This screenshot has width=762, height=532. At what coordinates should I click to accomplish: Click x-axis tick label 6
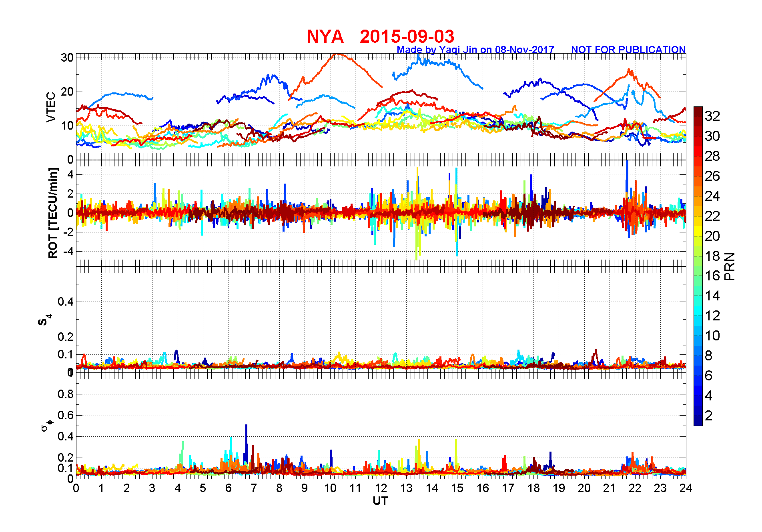[229, 488]
